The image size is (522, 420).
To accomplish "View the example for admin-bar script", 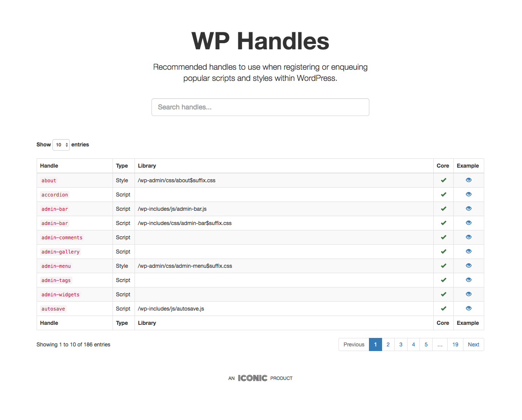I will [468, 208].
